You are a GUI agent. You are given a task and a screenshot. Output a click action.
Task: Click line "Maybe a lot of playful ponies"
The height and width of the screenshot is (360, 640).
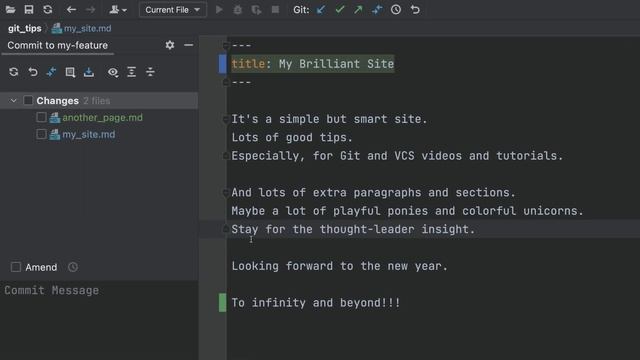(408, 211)
